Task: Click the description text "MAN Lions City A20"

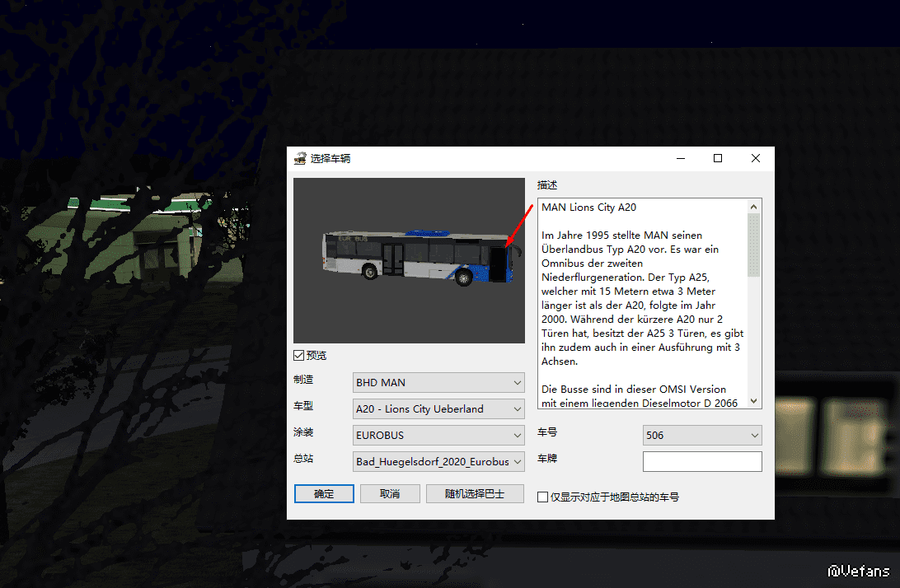Action: (x=589, y=207)
